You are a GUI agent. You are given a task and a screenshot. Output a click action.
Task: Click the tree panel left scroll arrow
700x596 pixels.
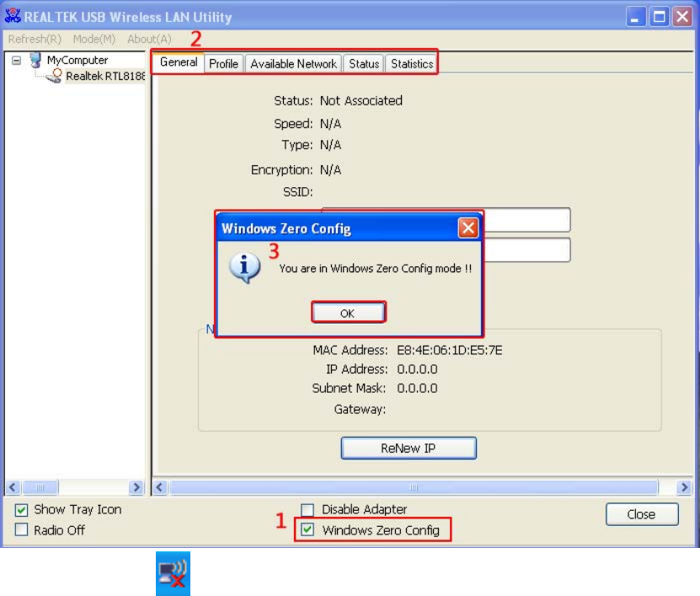click(x=13, y=487)
